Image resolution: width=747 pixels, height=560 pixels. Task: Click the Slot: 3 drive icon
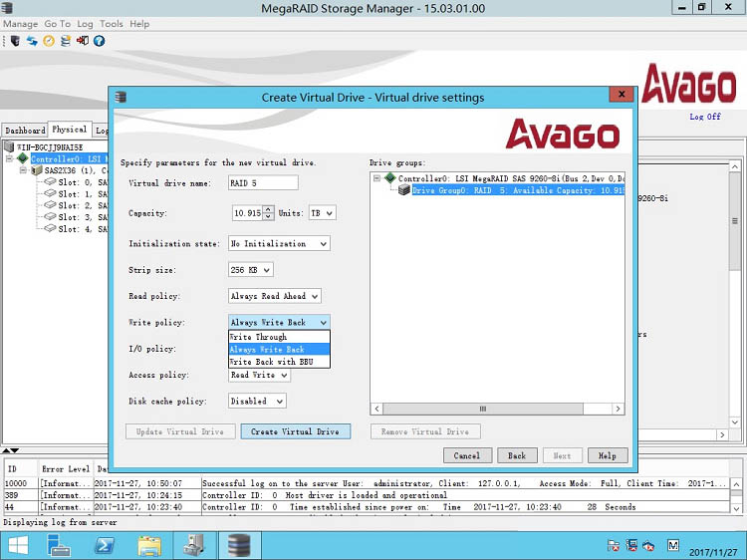click(50, 217)
